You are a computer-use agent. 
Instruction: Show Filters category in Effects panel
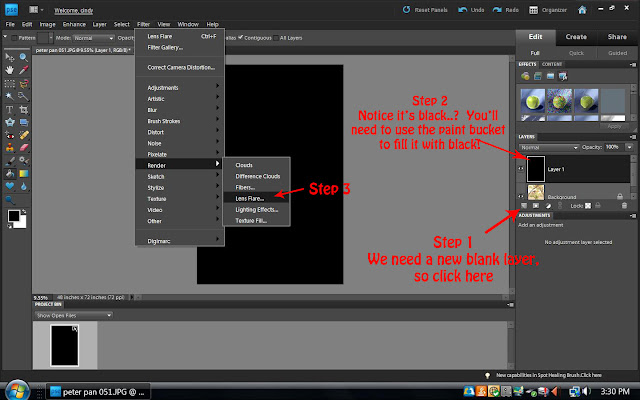525,76
